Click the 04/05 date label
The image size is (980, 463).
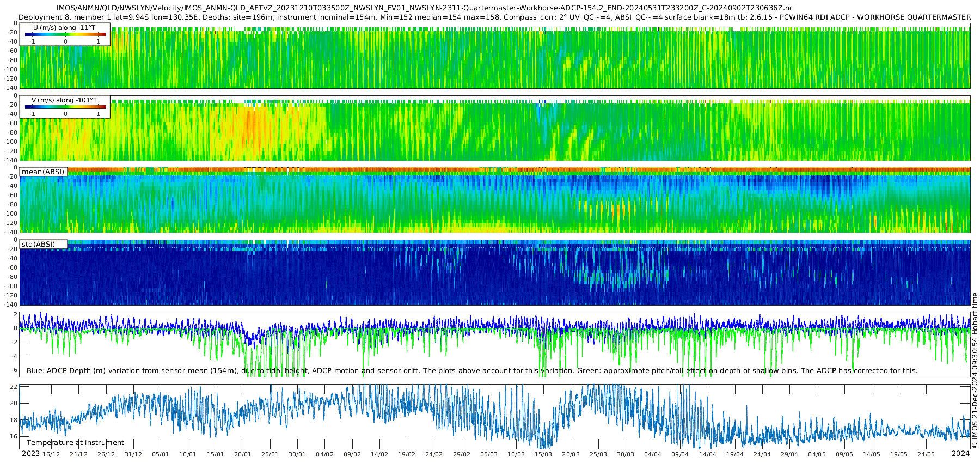coord(817,454)
